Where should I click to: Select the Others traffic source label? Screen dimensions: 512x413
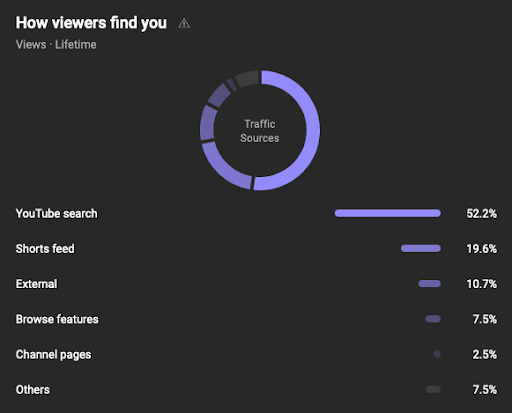click(33, 390)
